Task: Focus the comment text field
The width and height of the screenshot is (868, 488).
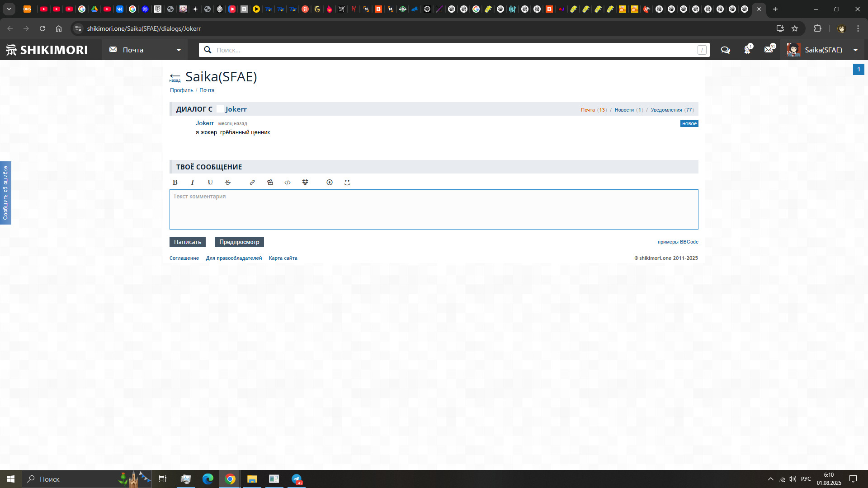Action: pyautogui.click(x=434, y=210)
